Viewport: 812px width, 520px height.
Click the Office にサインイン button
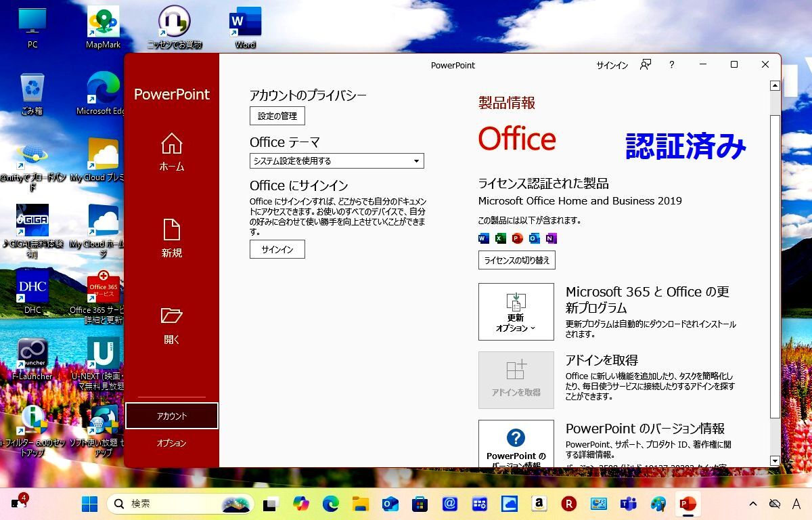point(277,249)
